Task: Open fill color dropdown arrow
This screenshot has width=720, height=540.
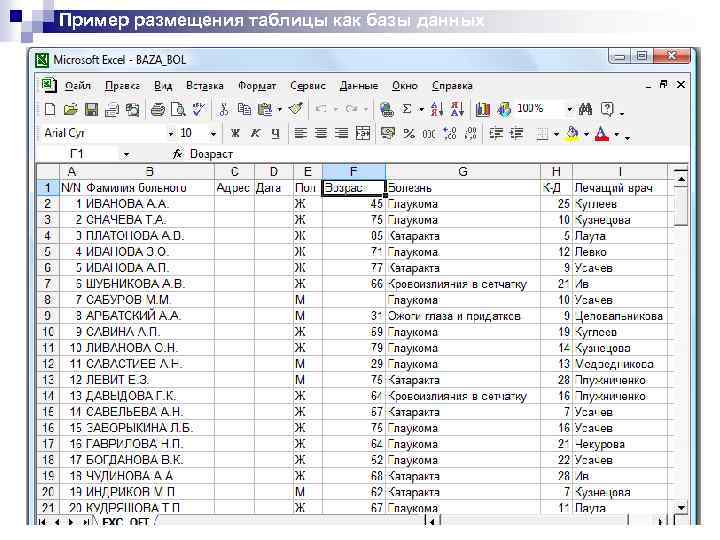Action: point(586,134)
